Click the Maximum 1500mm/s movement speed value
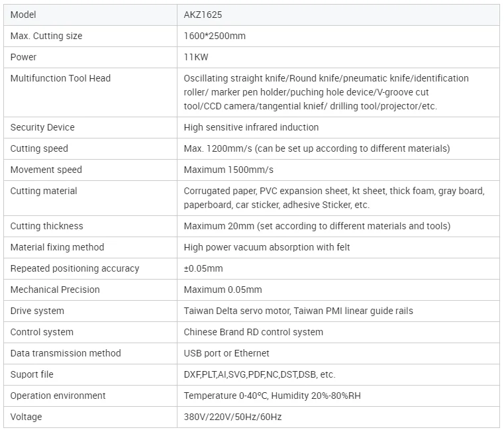The image size is (504, 430). coord(228,170)
